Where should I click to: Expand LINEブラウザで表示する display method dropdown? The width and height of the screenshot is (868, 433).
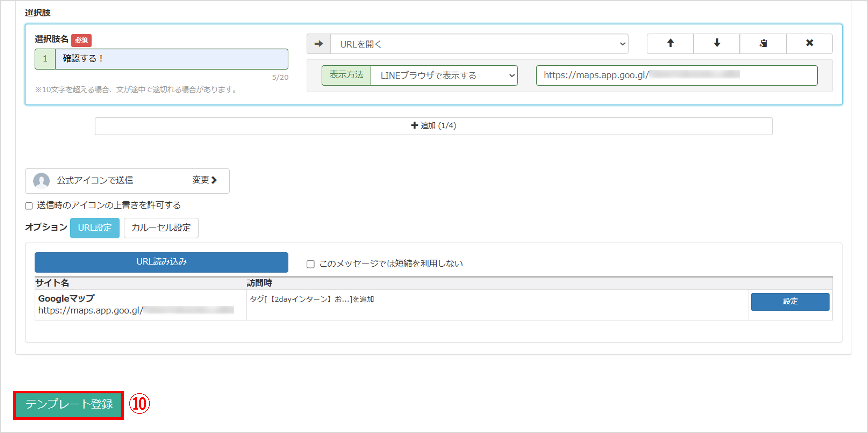[x=444, y=75]
